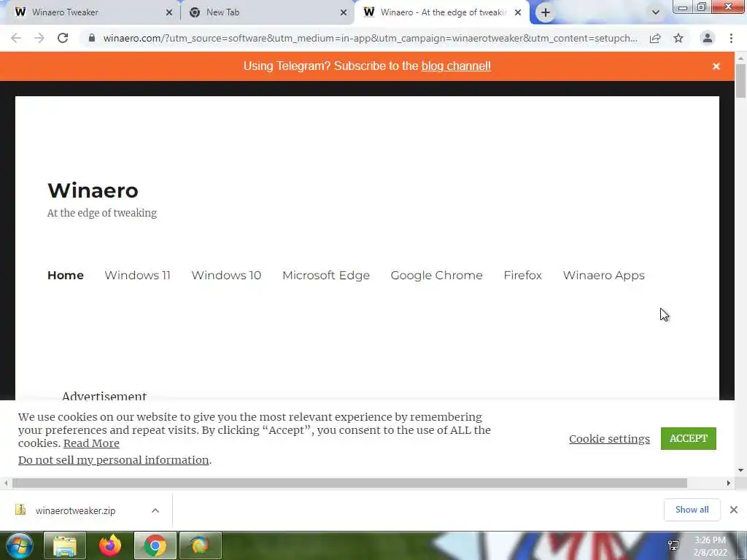This screenshot has width=747, height=560.
Task: Click Do not sell my personal information
Action: point(113,460)
